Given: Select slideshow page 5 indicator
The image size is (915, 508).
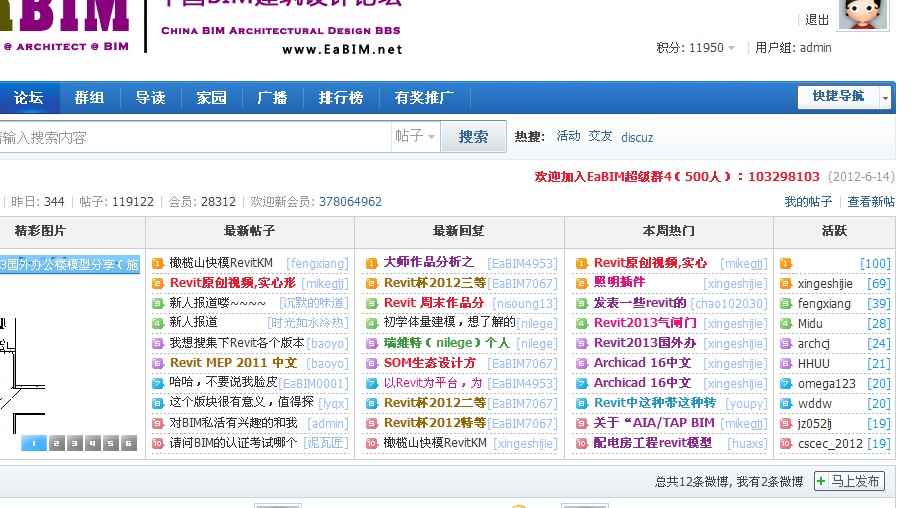Looking at the screenshot, I should click(110, 443).
